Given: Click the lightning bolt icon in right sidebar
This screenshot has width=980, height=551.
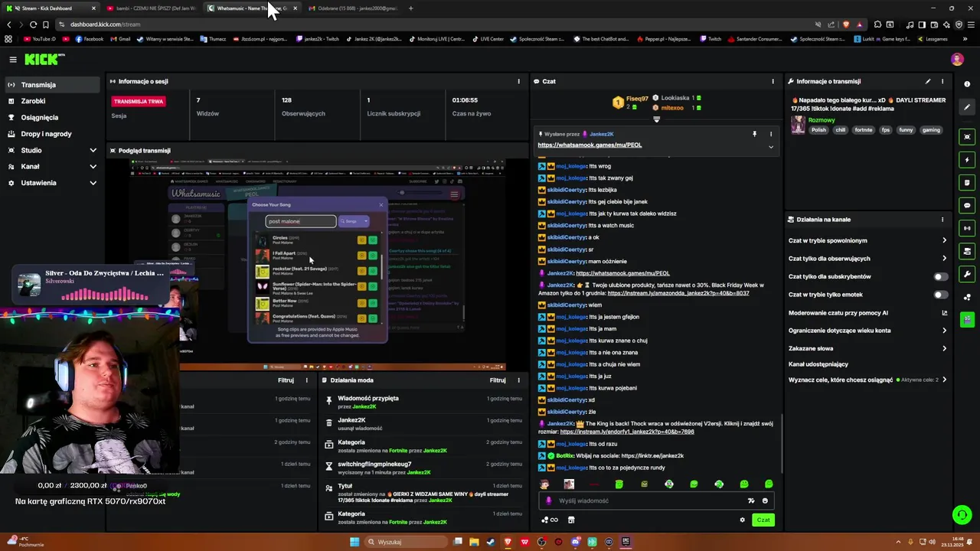Looking at the screenshot, I should 967,160.
